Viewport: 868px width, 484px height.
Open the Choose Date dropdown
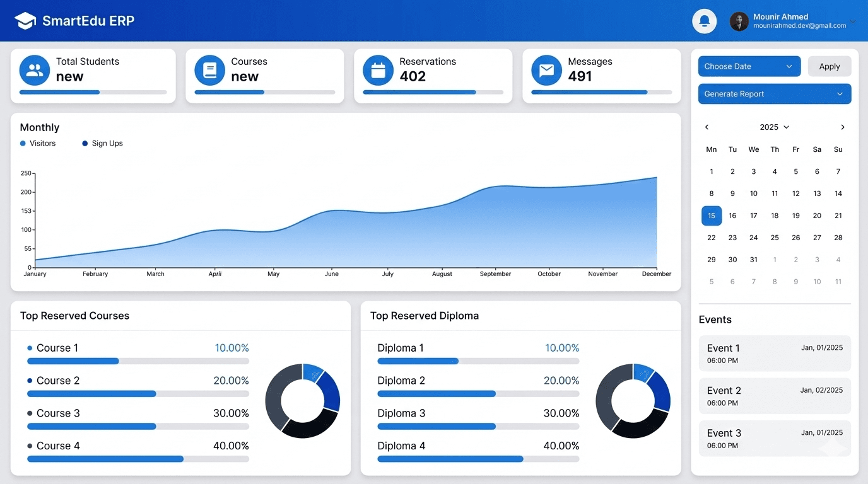(749, 66)
